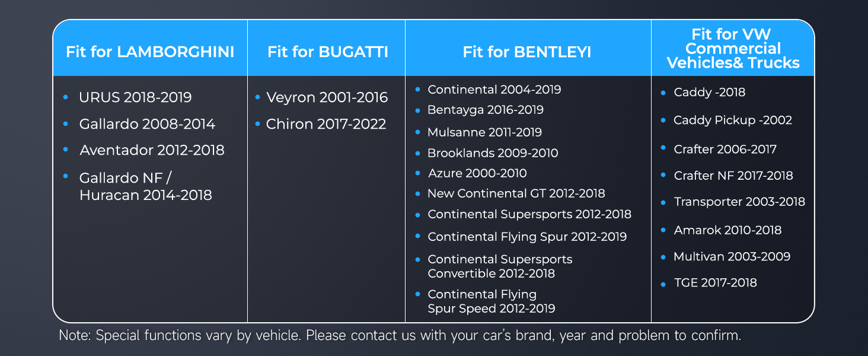Click the Fit for BENTLEYI column header
Image resolution: width=868 pixels, height=356 pixels.
point(527,52)
